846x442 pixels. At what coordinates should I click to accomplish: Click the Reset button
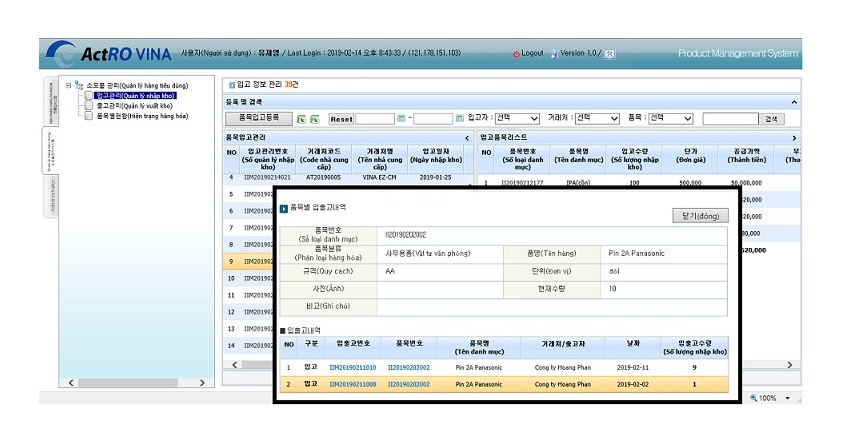coord(341,119)
